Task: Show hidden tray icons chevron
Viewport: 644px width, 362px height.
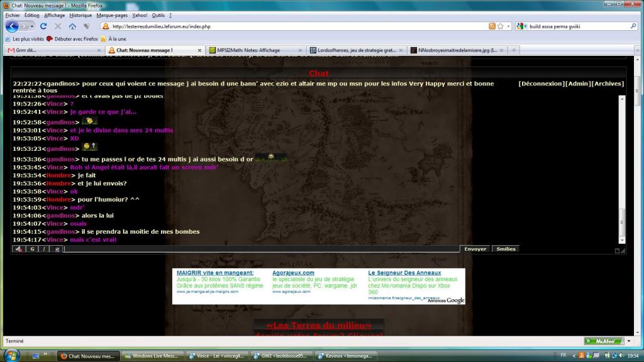Action: coord(574,356)
